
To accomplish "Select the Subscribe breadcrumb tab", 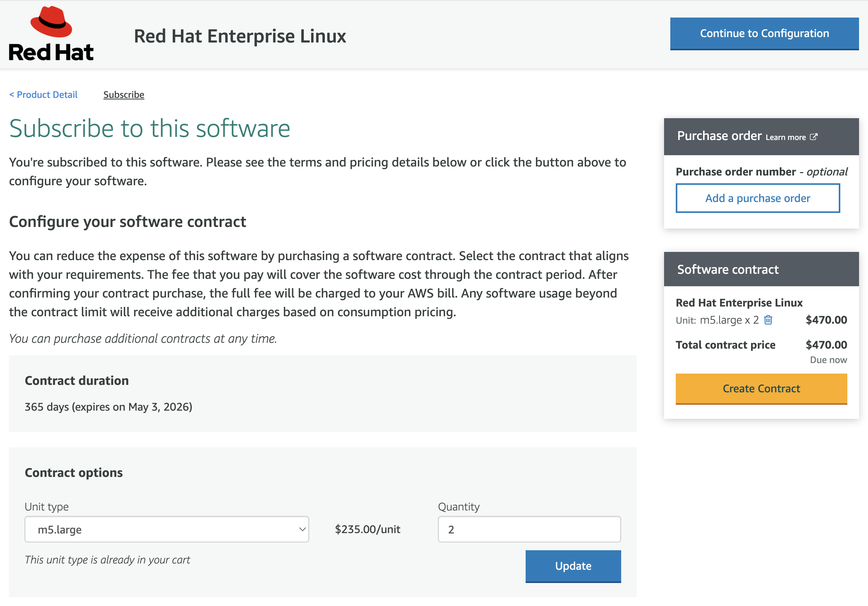I will point(124,95).
